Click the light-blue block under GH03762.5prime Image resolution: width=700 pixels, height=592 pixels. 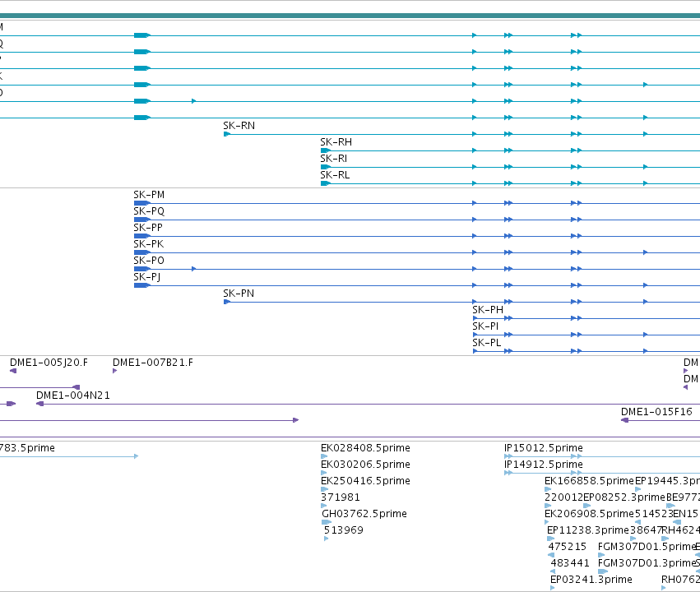[x=327, y=522]
